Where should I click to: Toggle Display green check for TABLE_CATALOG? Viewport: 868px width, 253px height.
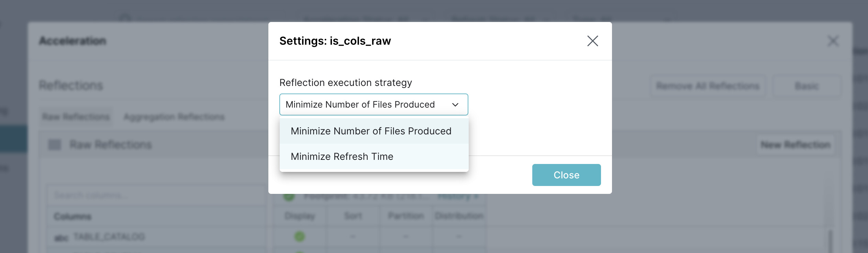point(300,236)
